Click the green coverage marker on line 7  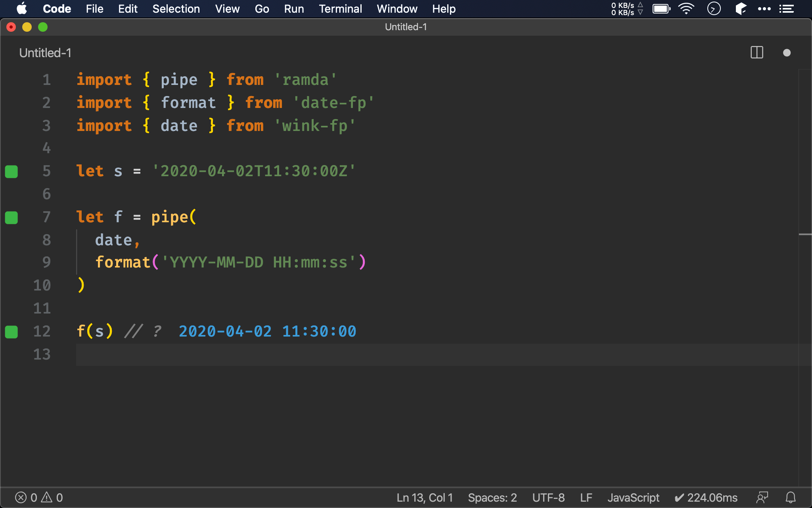11,217
